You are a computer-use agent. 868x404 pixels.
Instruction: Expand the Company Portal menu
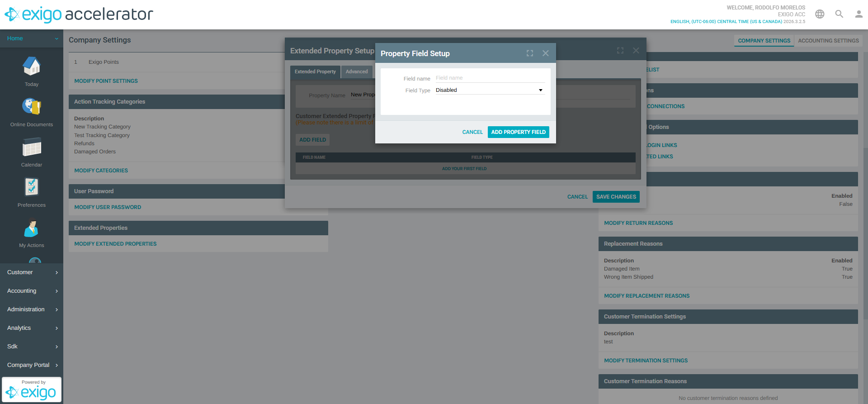click(x=32, y=365)
